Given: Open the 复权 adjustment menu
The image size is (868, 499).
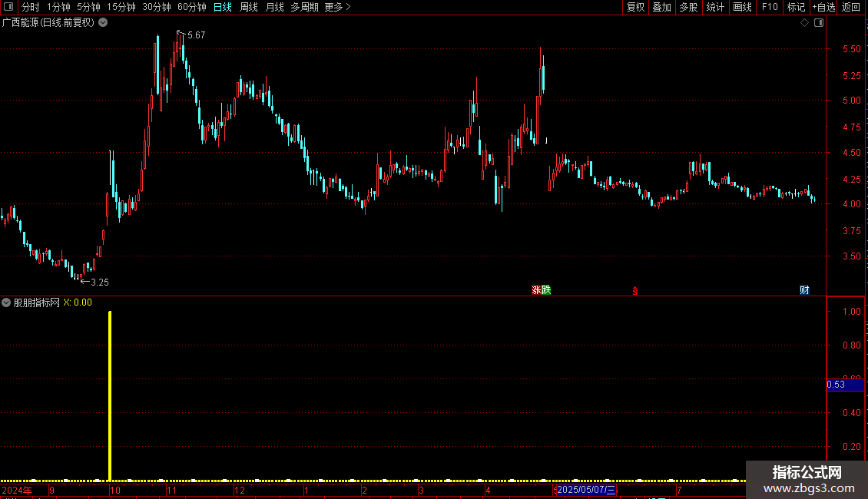Looking at the screenshot, I should pos(635,7).
